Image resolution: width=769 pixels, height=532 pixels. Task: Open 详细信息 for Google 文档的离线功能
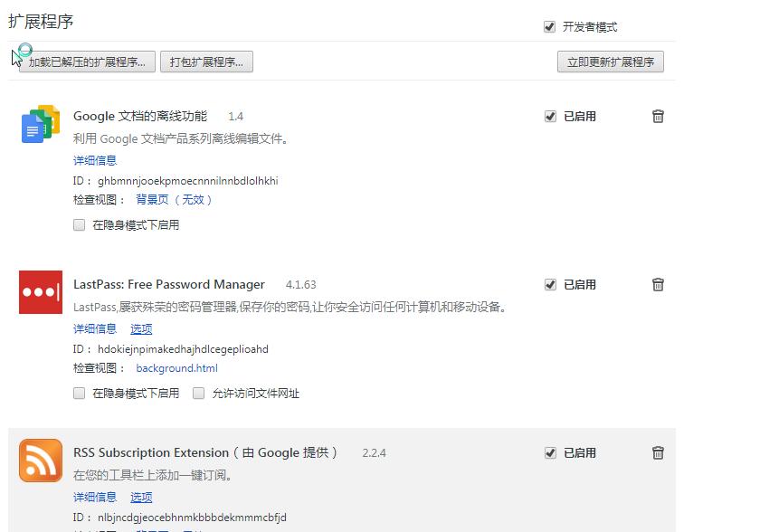tap(94, 160)
